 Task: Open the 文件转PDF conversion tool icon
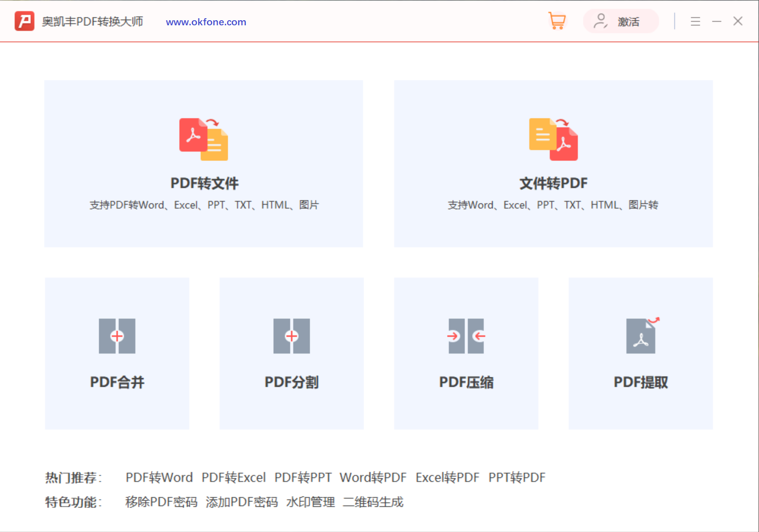pos(553,140)
